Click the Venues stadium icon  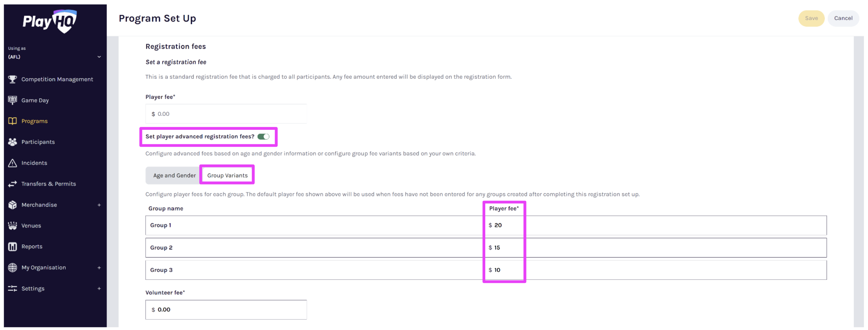(x=12, y=226)
